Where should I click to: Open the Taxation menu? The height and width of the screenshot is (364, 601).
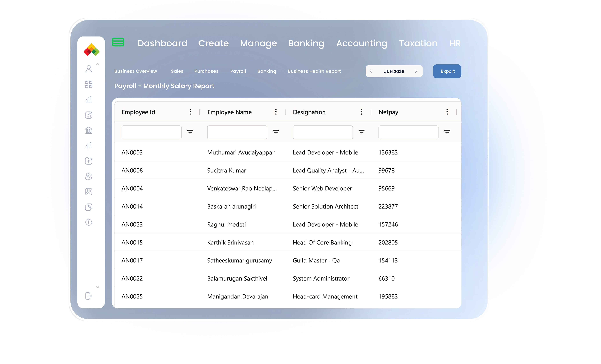pyautogui.click(x=418, y=43)
